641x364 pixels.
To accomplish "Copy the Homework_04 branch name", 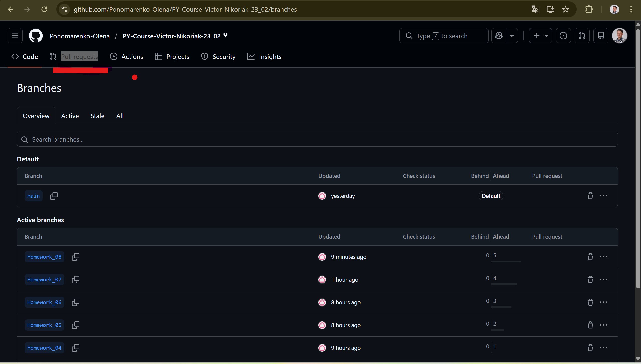I will click(x=76, y=348).
